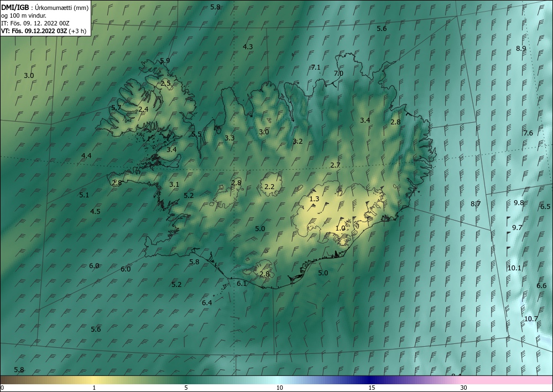Click the 8.7 value on the map
Screen dimensions: 553x392
[x=476, y=203]
